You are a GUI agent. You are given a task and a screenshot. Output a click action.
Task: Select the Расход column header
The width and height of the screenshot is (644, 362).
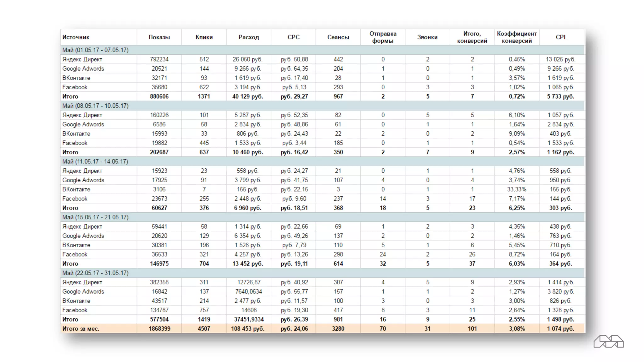(248, 37)
